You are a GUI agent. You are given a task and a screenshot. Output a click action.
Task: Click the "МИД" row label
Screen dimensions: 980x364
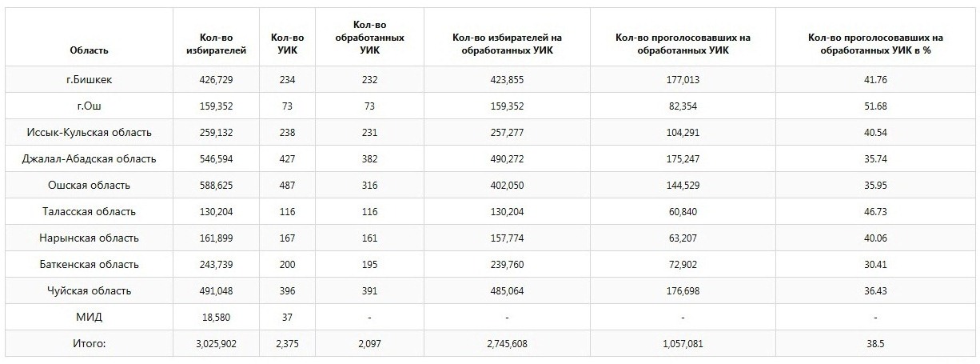(x=89, y=318)
